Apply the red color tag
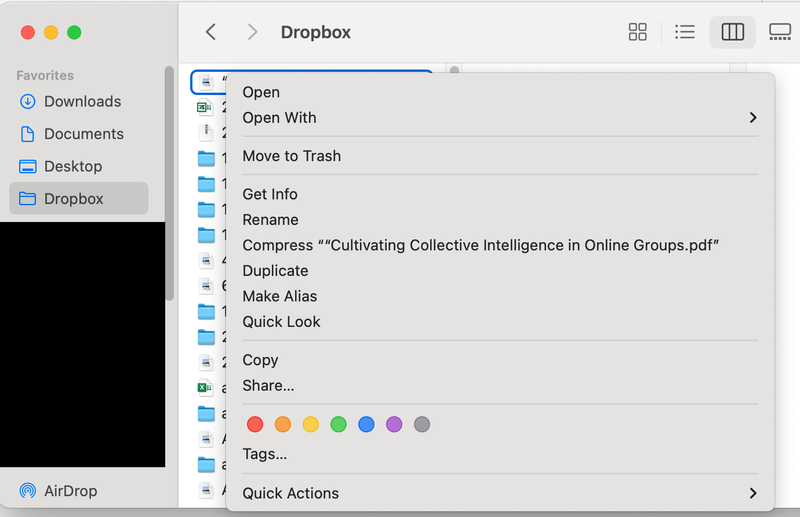800x517 pixels. click(255, 424)
